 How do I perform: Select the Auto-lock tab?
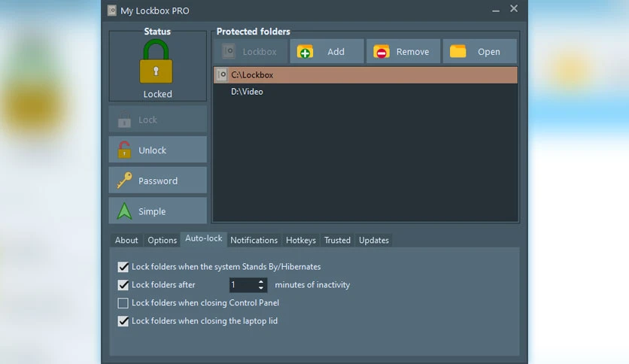[x=203, y=239]
